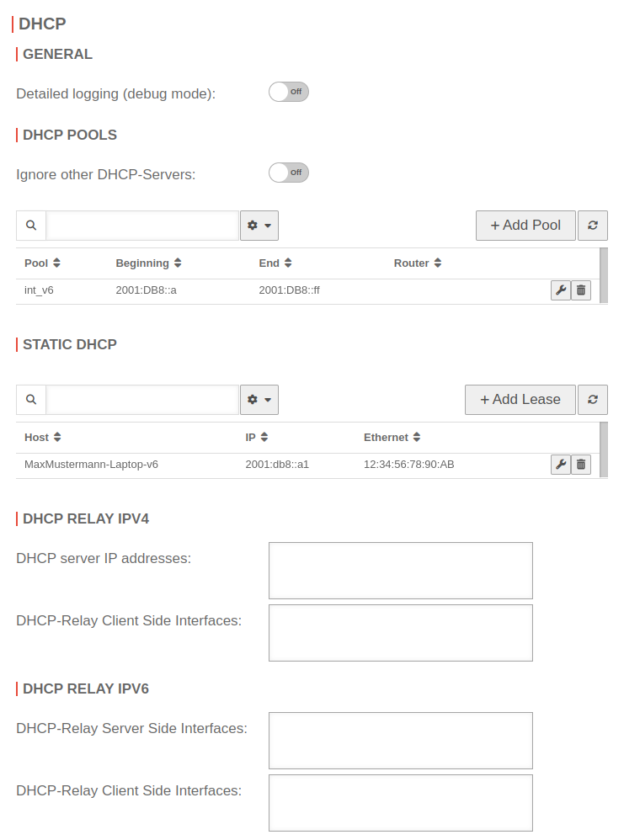Click the static DHCP search icon
The width and height of the screenshot is (624, 840).
tap(31, 400)
